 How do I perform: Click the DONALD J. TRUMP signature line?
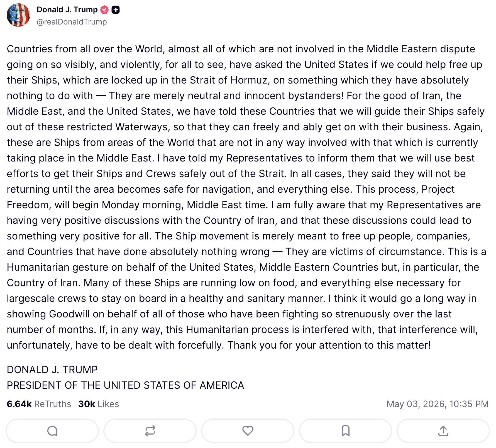[52, 370]
